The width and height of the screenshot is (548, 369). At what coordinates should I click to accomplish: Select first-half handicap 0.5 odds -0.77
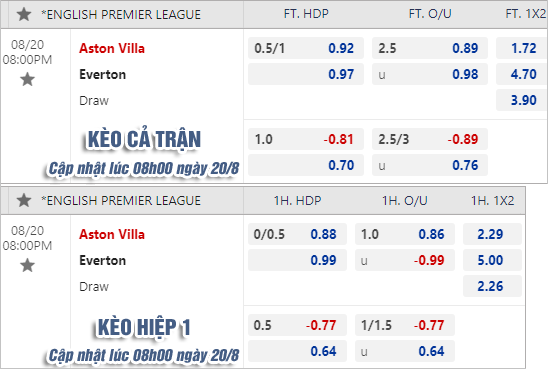coord(297,325)
